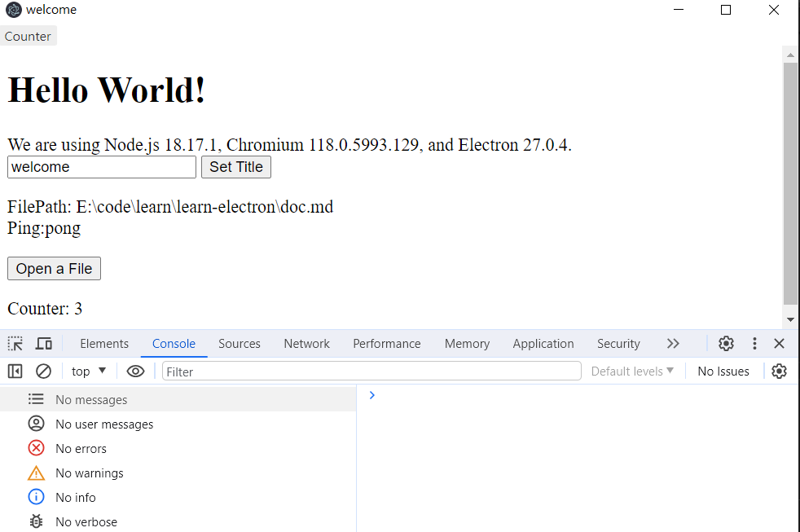This screenshot has height=532, width=800.
Task: Create a live expression with eye icon
Action: pyautogui.click(x=135, y=372)
